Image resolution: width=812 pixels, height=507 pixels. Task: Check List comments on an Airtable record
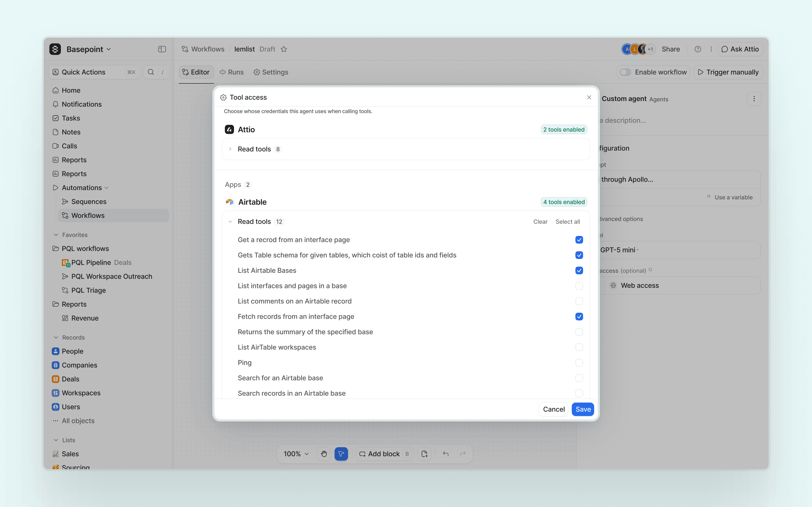579,301
